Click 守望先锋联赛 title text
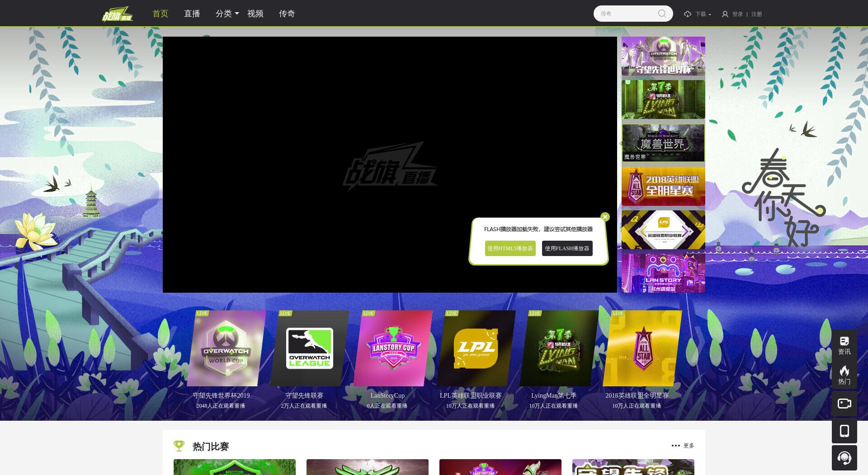The image size is (868, 475). (x=304, y=395)
